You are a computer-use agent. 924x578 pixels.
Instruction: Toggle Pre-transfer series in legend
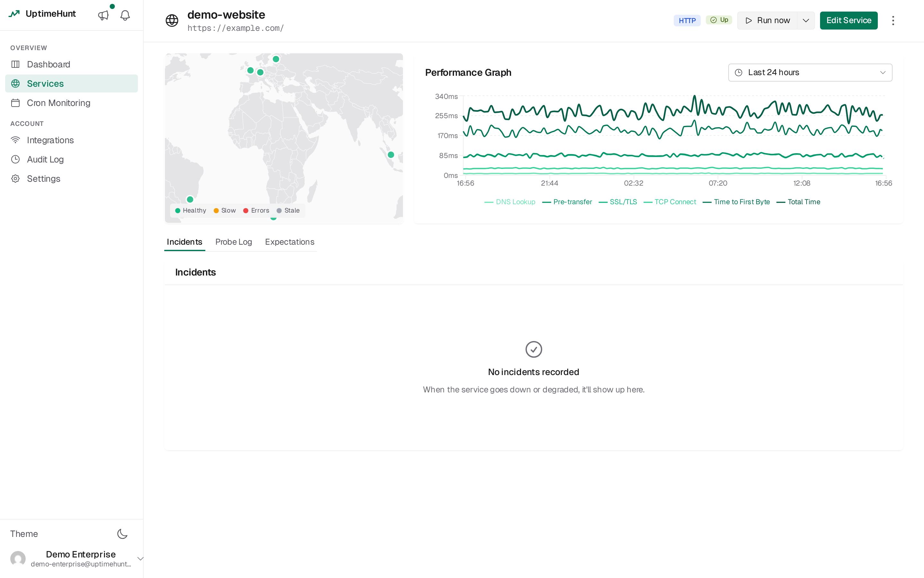point(567,202)
